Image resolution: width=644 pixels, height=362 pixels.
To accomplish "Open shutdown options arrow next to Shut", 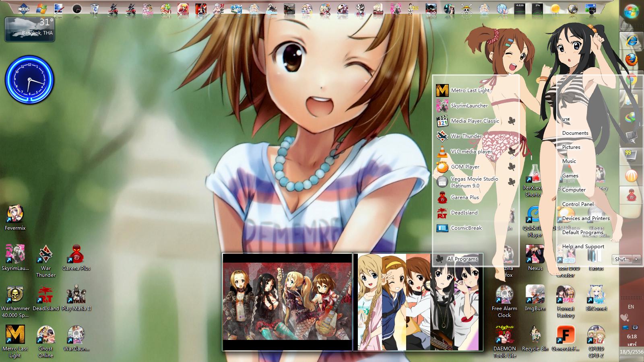I will (636, 259).
